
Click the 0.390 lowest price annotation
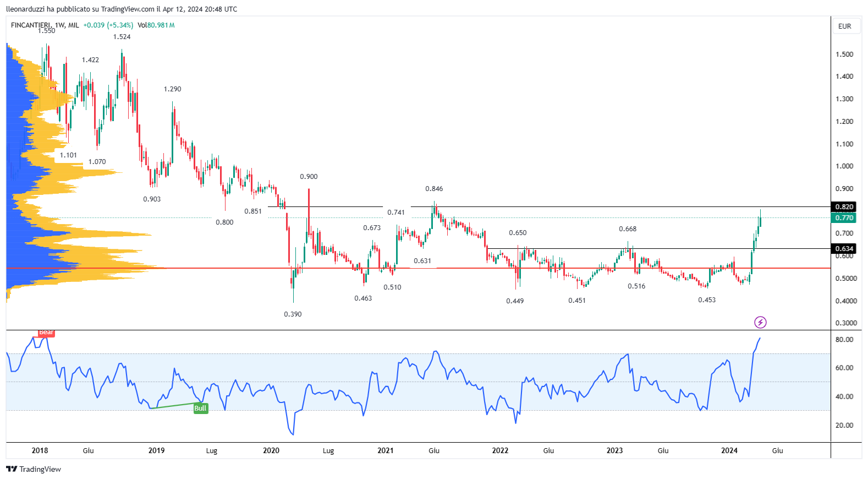point(293,314)
